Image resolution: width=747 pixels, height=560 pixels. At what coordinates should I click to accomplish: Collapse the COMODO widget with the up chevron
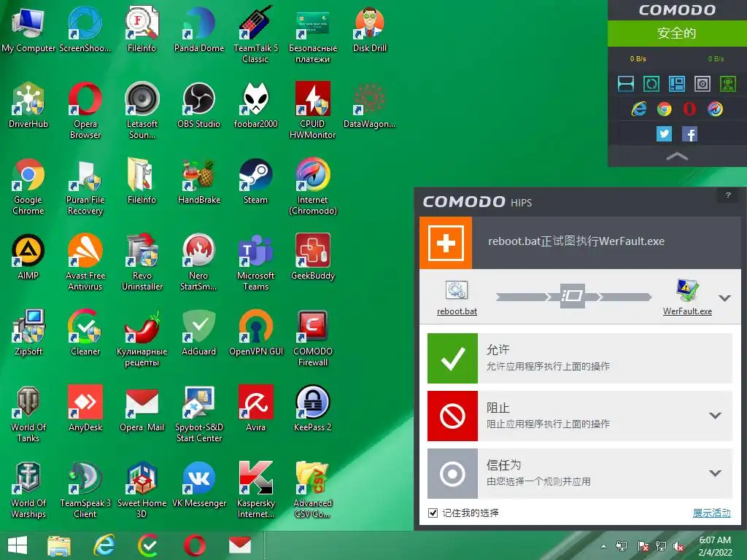pyautogui.click(x=677, y=156)
